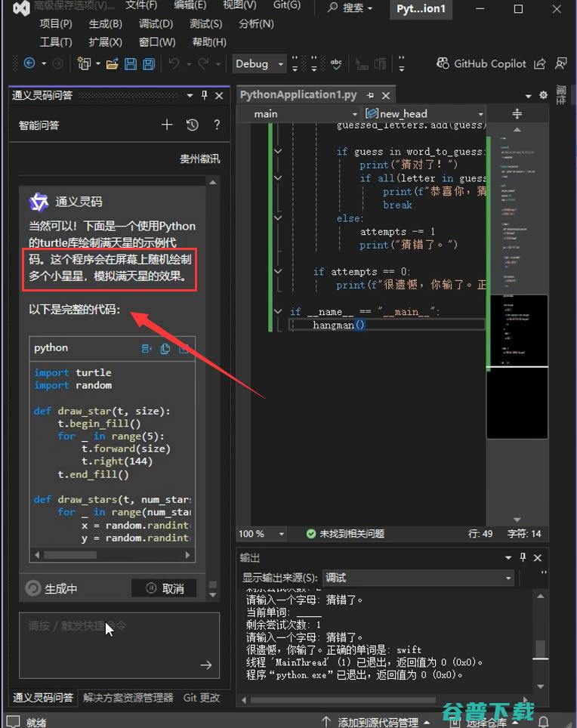Close the PythonApplication1.py tab

[x=386, y=96]
